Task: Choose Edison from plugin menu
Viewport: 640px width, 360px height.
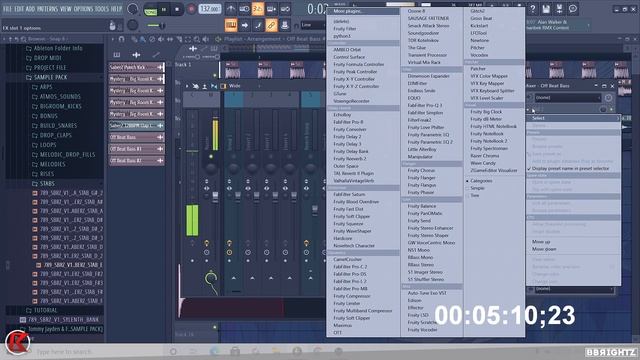Action: (x=414, y=300)
